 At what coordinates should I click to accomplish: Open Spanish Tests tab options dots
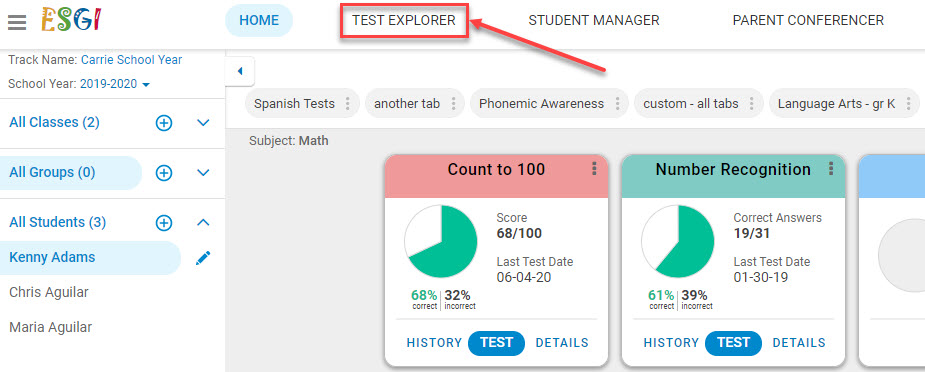tap(347, 104)
